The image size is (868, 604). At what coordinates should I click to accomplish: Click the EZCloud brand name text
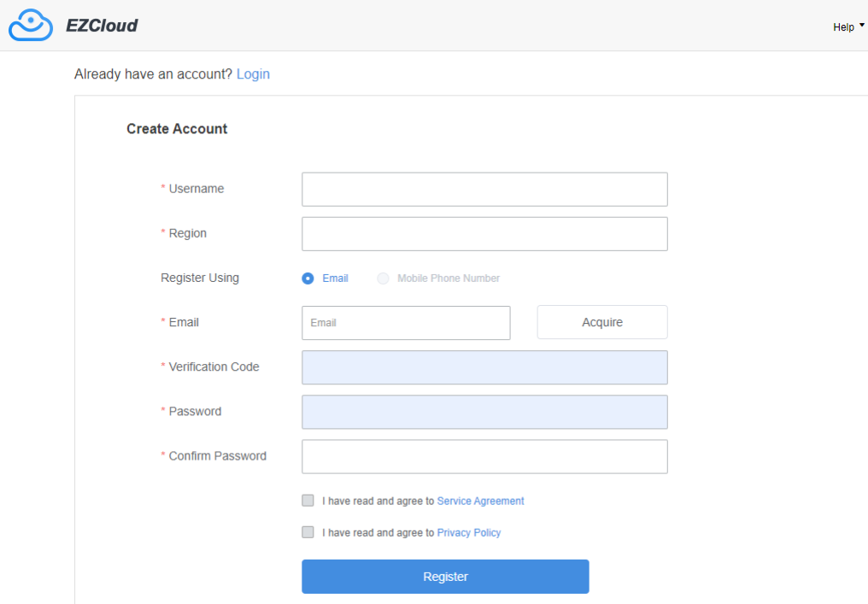[102, 26]
